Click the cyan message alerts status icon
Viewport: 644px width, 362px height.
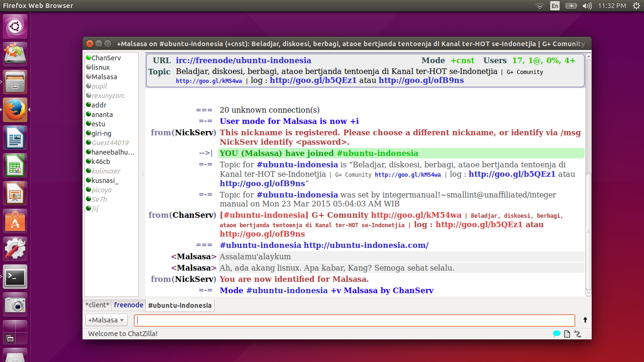coord(557,334)
